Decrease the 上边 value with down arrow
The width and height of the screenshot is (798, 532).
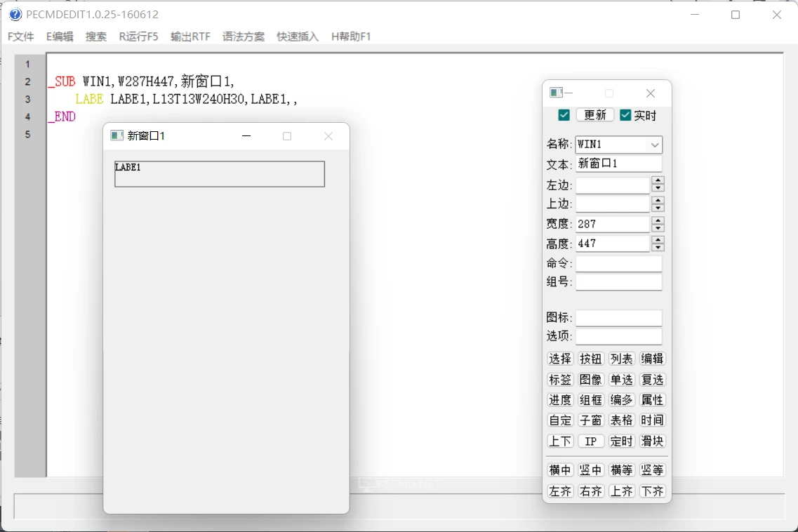[658, 208]
